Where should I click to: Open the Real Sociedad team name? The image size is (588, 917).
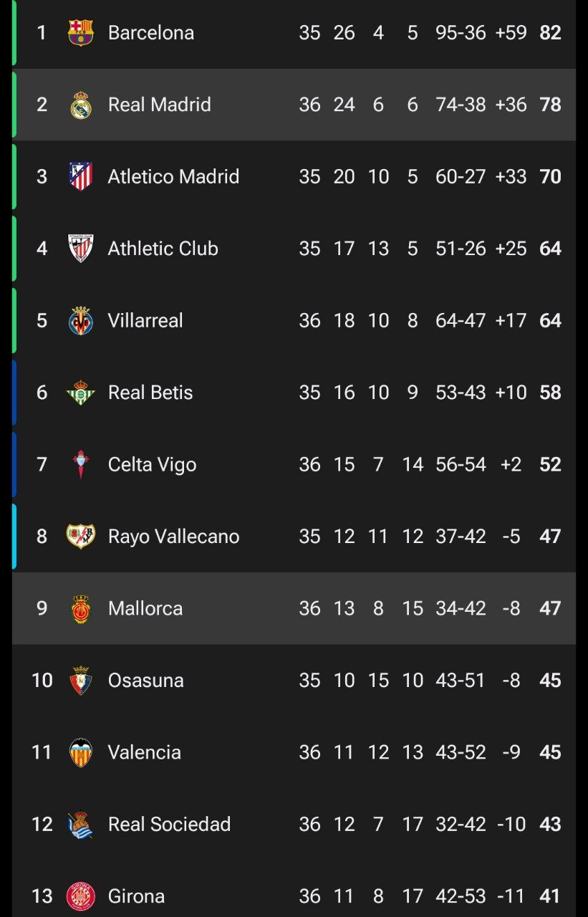click(x=169, y=824)
